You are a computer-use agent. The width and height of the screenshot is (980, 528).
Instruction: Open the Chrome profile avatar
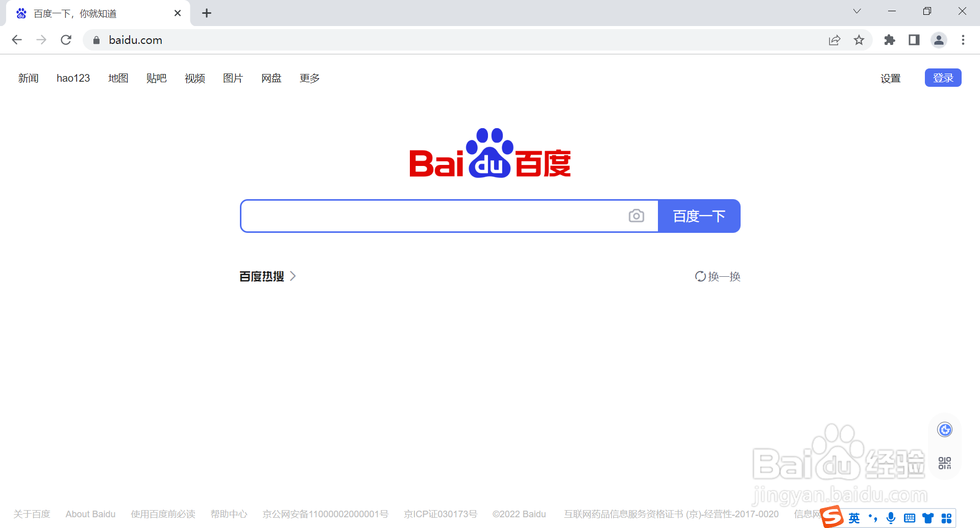click(939, 40)
